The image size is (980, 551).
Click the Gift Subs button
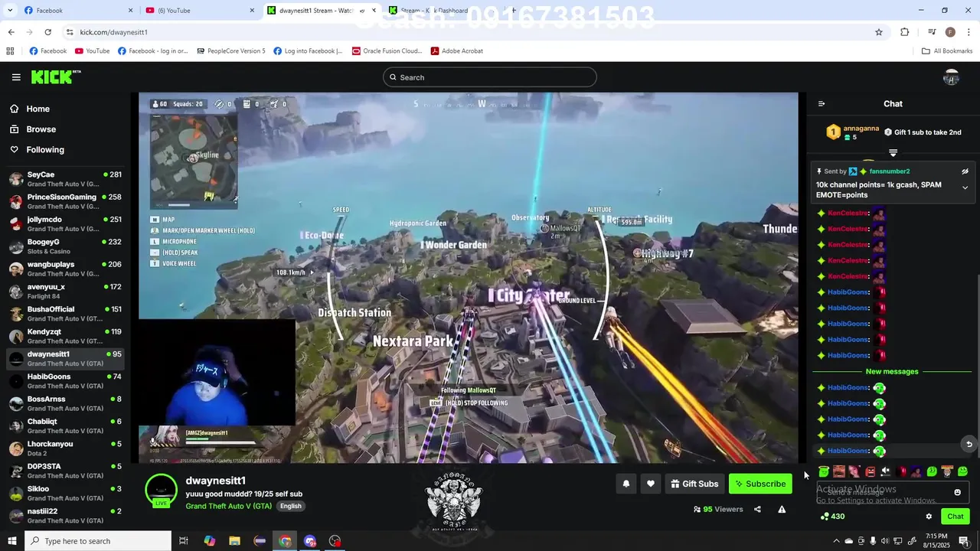tap(694, 484)
